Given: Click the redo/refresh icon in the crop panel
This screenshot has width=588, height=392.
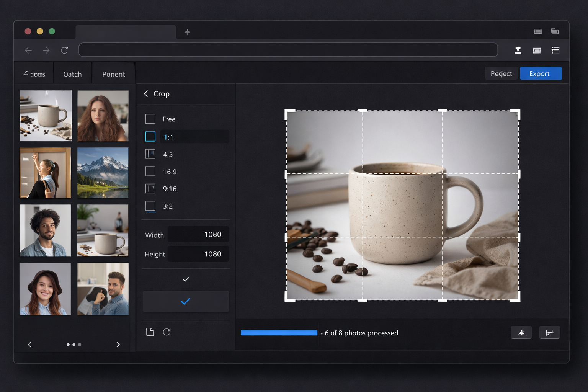Looking at the screenshot, I should (x=167, y=332).
